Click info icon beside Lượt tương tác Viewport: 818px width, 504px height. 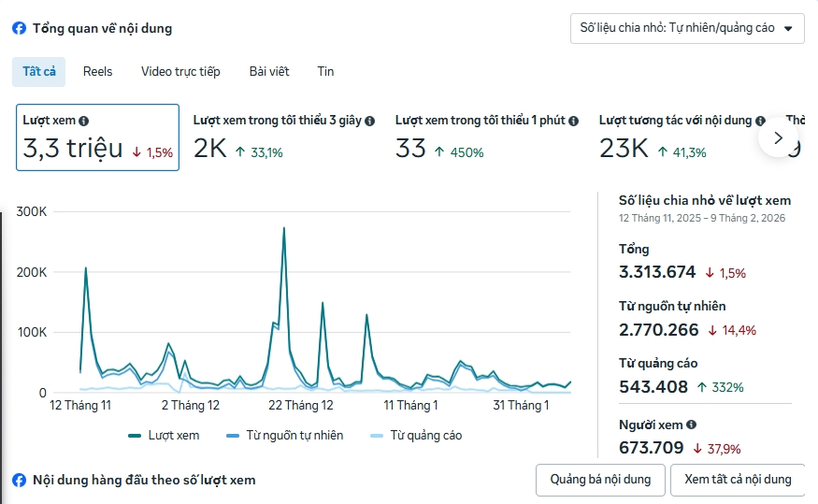760,121
